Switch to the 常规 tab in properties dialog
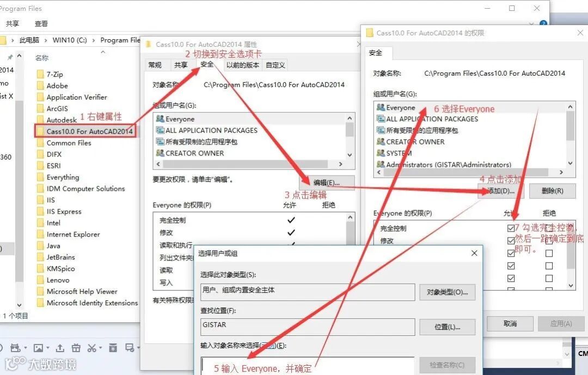 [155, 65]
